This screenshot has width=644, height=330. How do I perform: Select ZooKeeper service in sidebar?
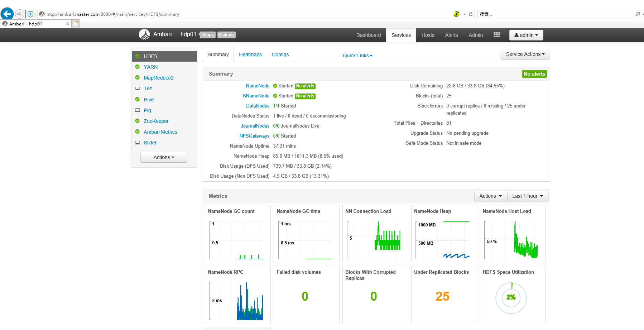156,121
